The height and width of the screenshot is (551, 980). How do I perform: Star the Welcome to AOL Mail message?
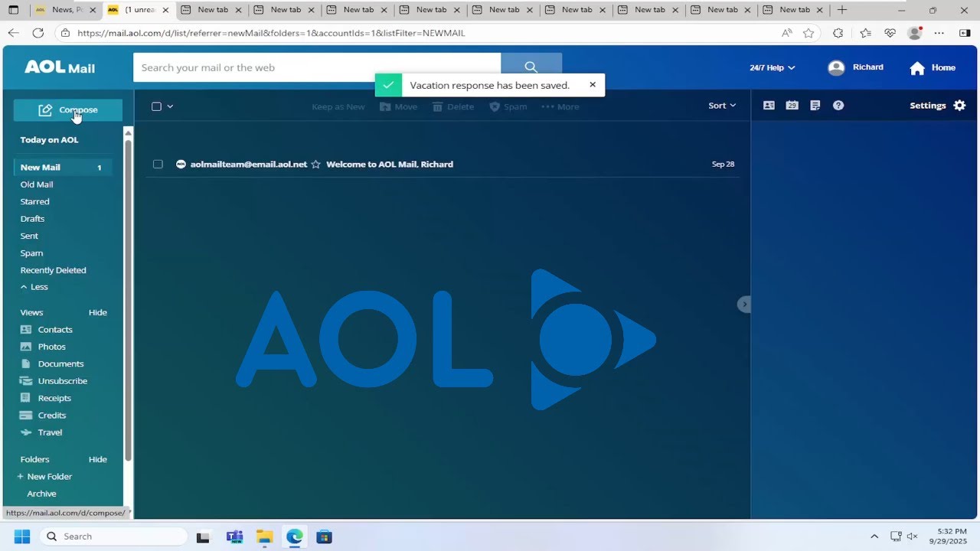click(x=315, y=164)
